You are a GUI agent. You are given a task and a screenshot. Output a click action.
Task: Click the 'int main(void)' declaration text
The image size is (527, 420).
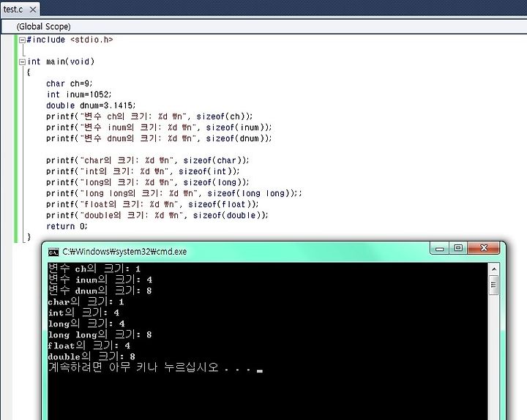(61, 61)
